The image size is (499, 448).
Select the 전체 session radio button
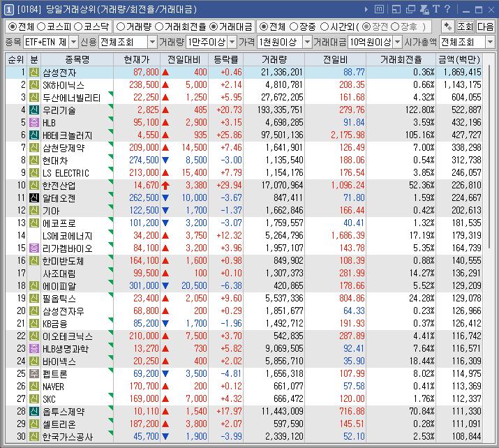(263, 27)
